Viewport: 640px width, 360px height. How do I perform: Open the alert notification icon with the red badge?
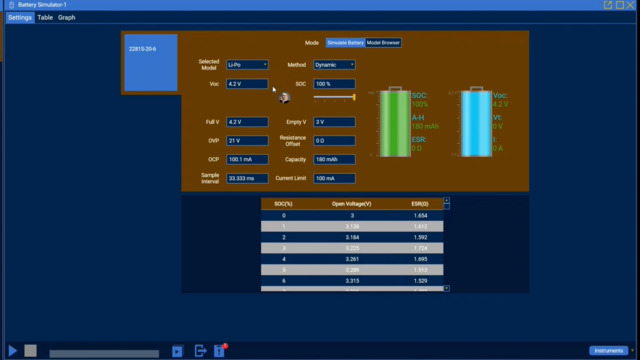220,351
